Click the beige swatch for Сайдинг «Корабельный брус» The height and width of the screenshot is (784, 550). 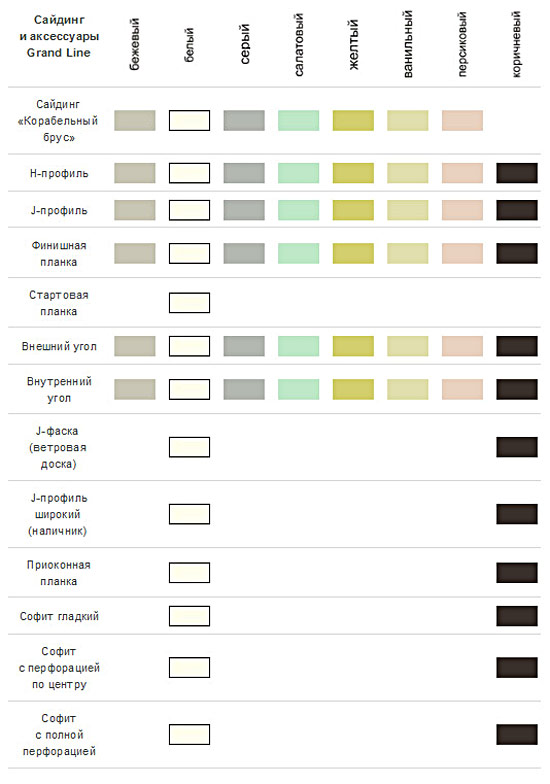coord(134,120)
